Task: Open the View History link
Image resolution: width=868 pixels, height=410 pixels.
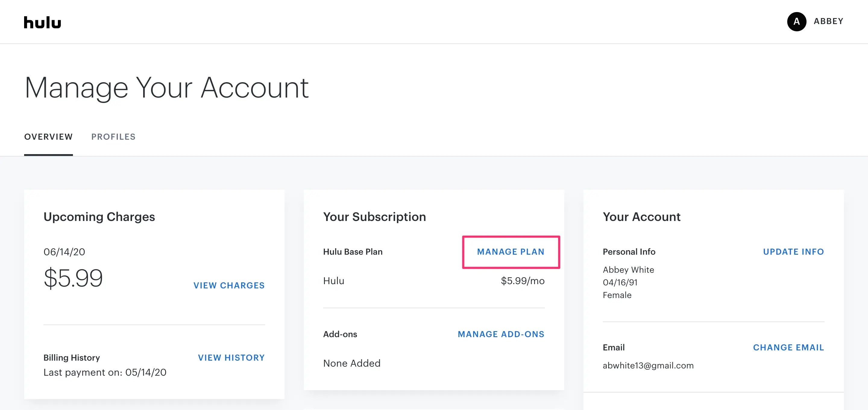Action: [x=231, y=358]
